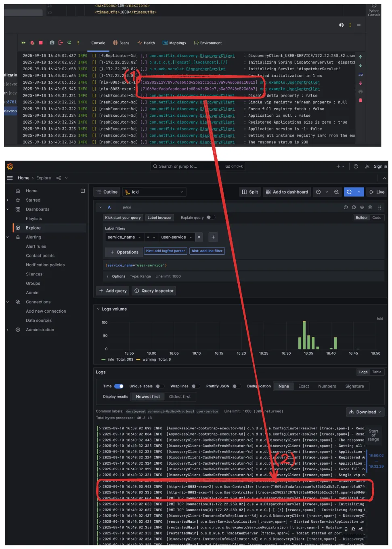The height and width of the screenshot is (549, 392).
Task: Toggle the Time switch in Logs options
Action: [x=119, y=386]
